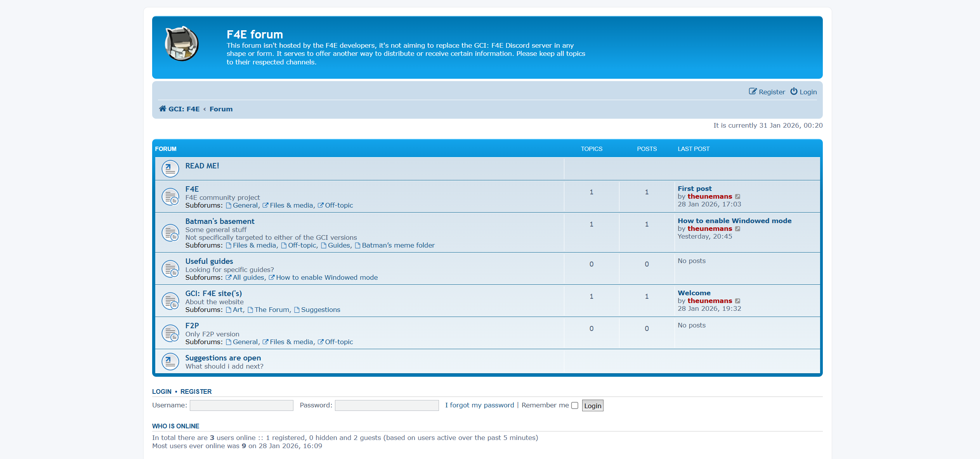Click the F2P forum category icon
This screenshot has height=459, width=980.
[170, 333]
